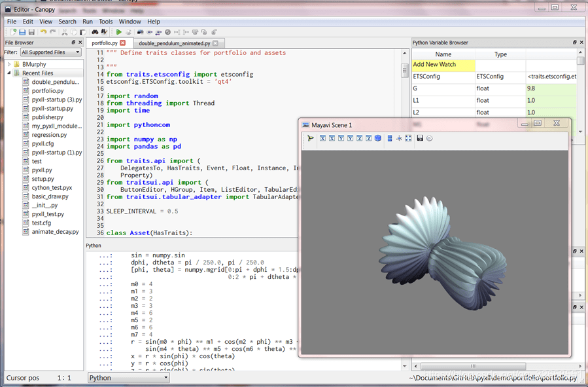Open the Help menu

click(153, 22)
